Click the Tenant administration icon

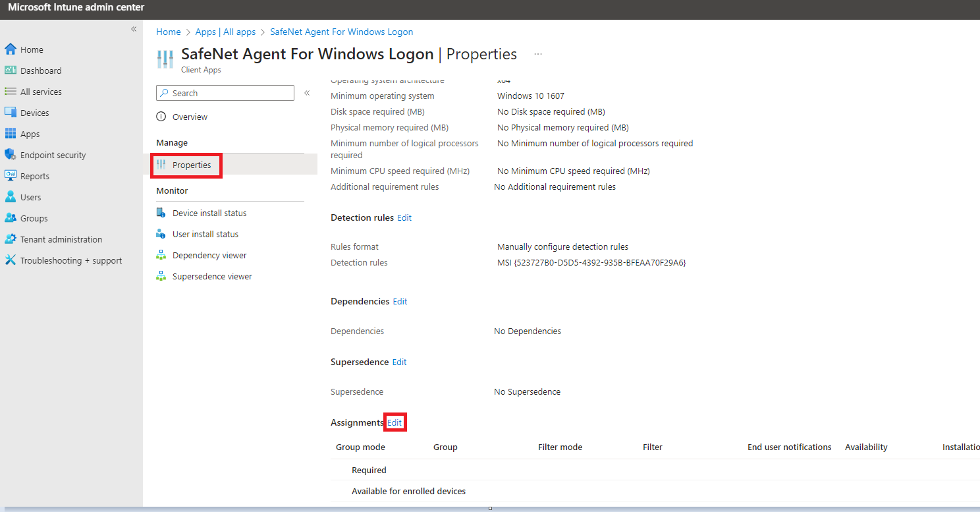(11, 239)
